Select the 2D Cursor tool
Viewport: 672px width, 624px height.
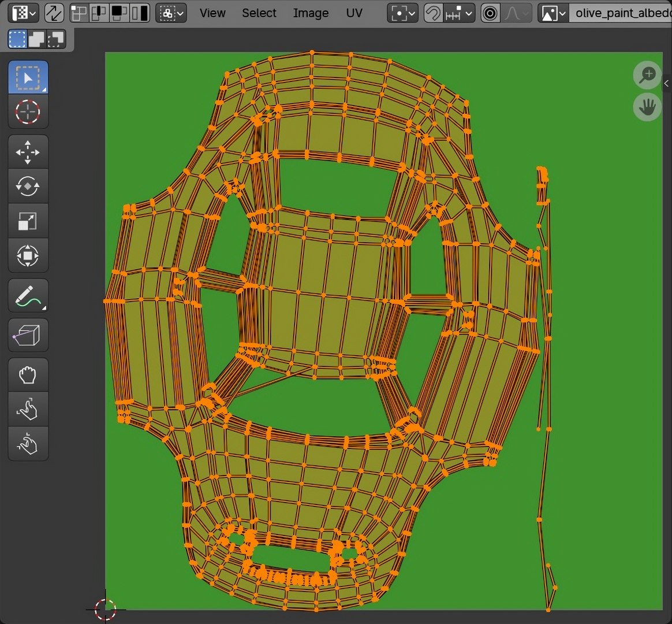coord(28,112)
